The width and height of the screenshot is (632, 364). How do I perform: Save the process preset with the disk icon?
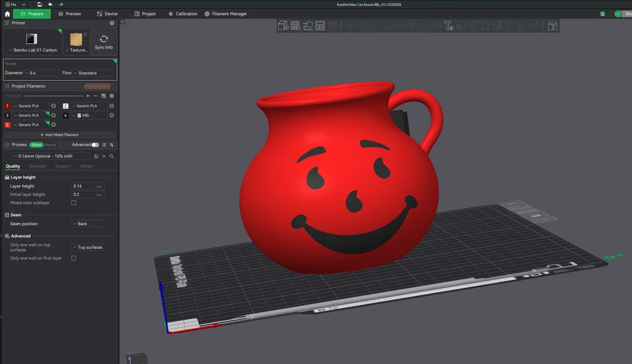tap(96, 156)
